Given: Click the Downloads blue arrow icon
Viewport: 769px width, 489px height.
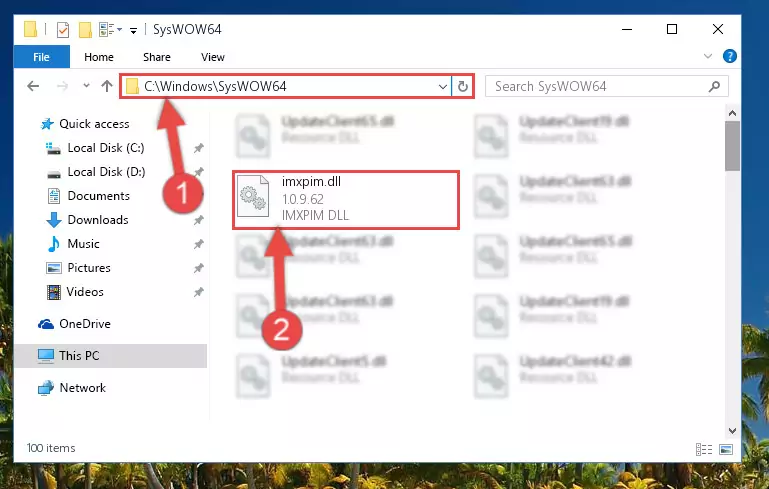Looking at the screenshot, I should (x=53, y=220).
